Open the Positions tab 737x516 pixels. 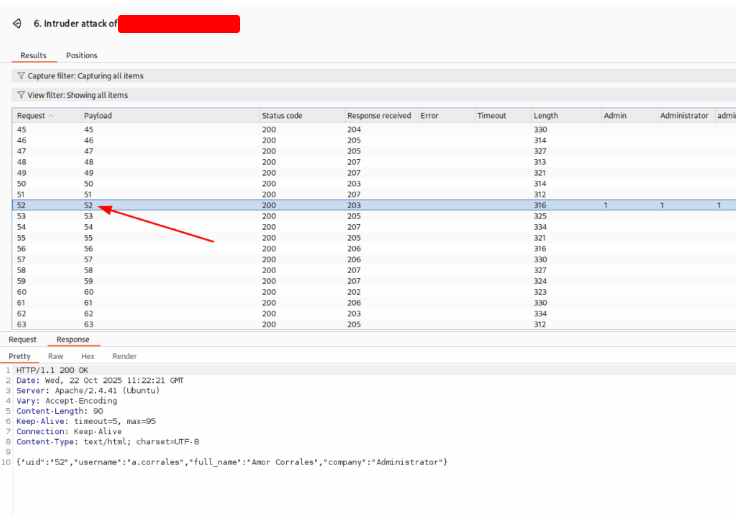click(x=82, y=56)
